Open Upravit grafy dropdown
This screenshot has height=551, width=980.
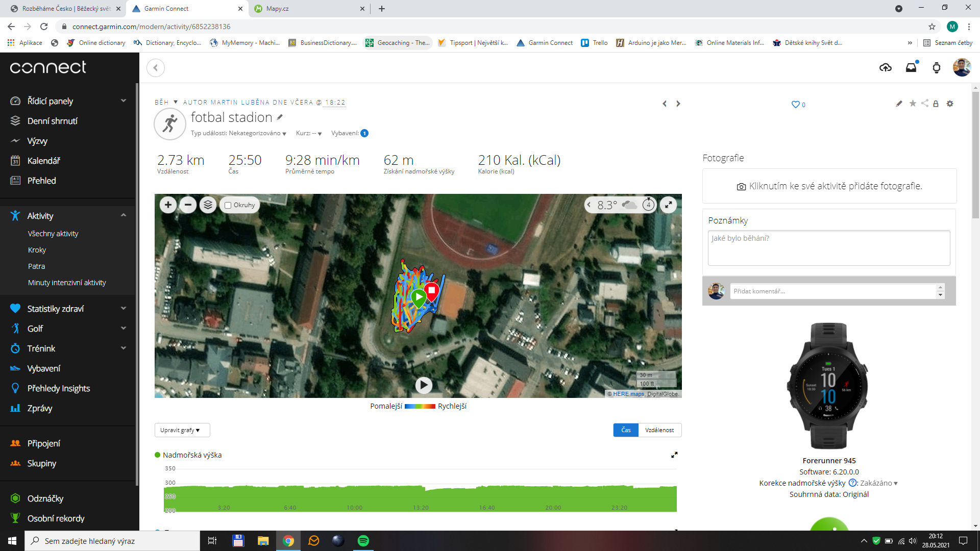click(x=182, y=430)
